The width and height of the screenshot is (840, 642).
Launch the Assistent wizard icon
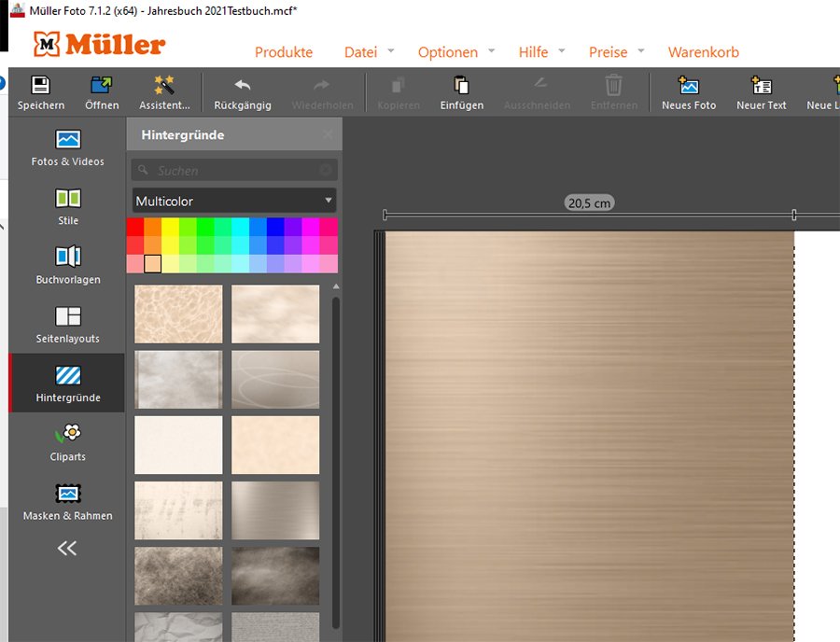(x=164, y=85)
